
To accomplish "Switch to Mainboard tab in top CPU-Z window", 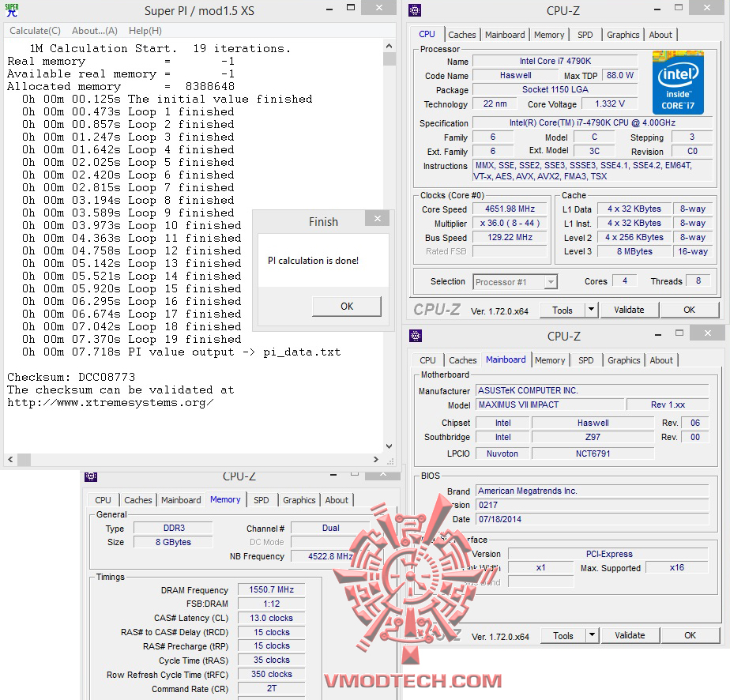I will 505,35.
